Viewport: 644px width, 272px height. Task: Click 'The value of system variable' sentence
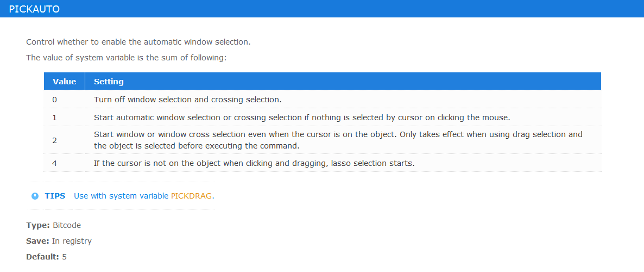pos(127,58)
